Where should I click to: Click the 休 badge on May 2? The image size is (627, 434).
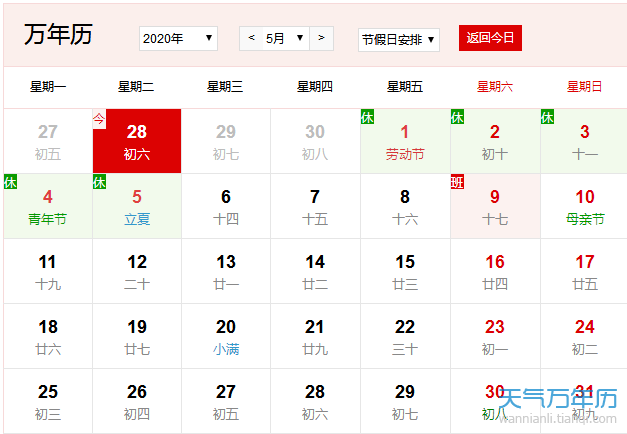click(x=457, y=117)
